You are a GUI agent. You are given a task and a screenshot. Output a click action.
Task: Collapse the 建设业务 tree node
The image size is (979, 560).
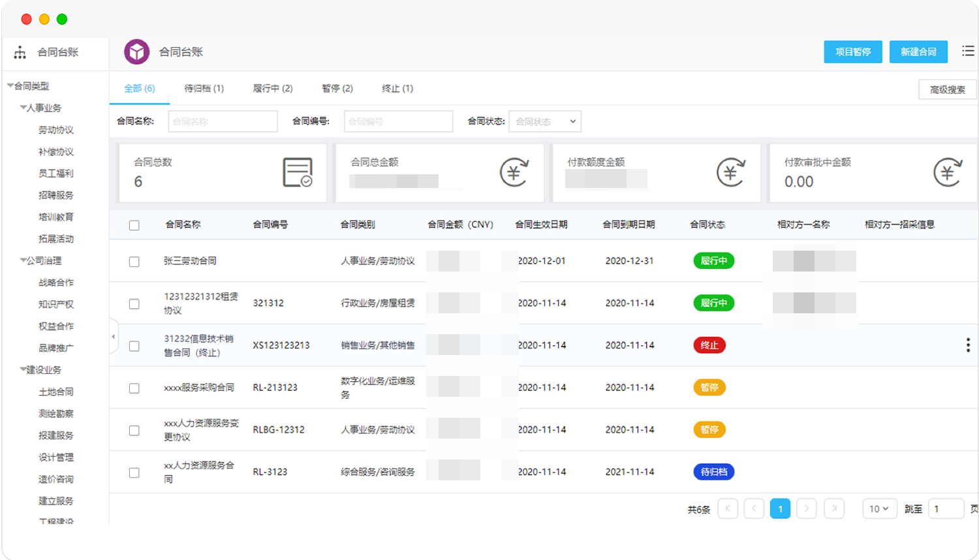23,369
